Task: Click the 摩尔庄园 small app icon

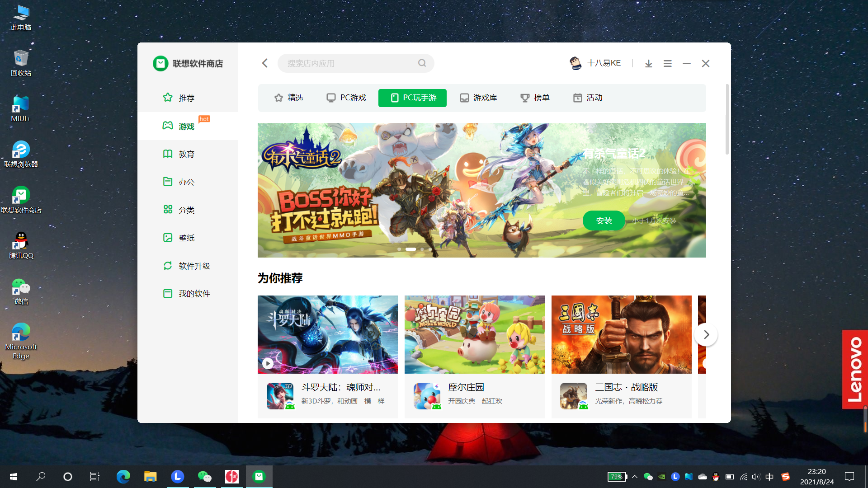Action: click(x=427, y=396)
